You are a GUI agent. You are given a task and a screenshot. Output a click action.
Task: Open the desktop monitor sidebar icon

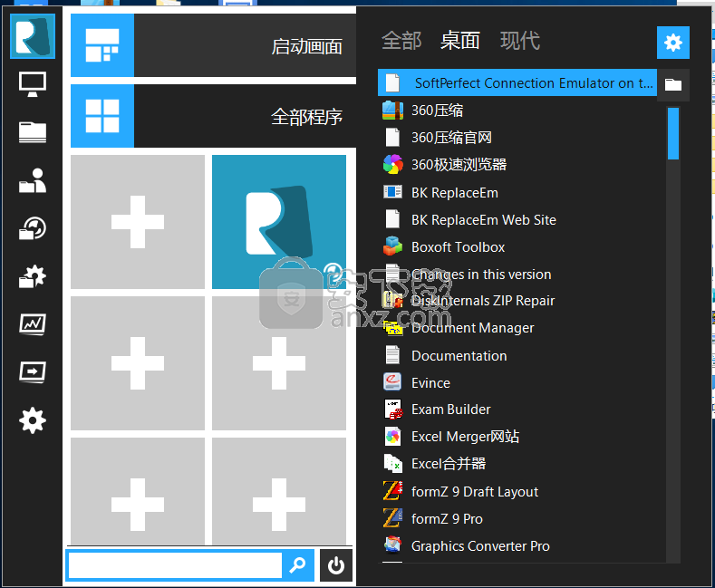pos(33,84)
